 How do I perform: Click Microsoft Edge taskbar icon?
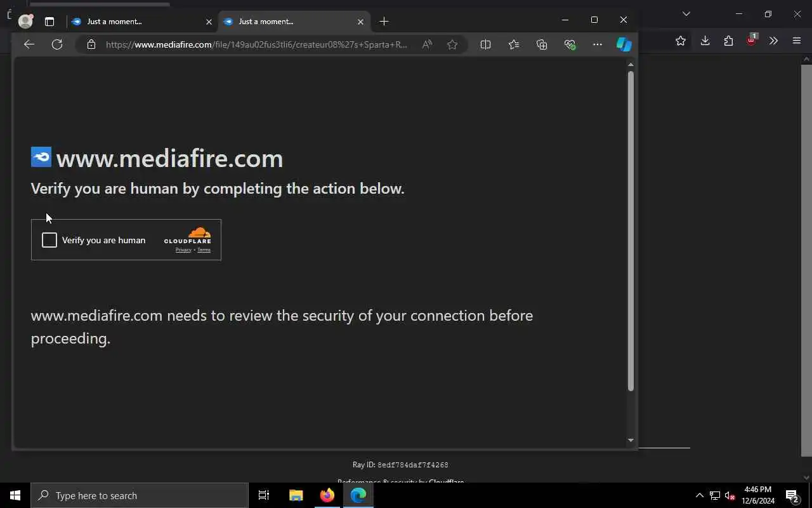point(358,495)
